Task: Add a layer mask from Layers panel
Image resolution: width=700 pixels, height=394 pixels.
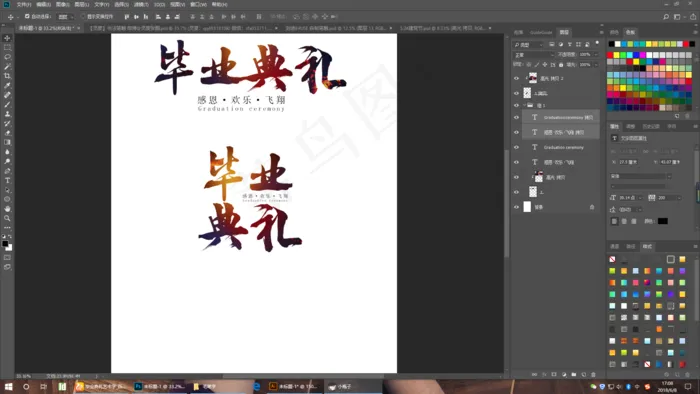Action: click(554, 374)
